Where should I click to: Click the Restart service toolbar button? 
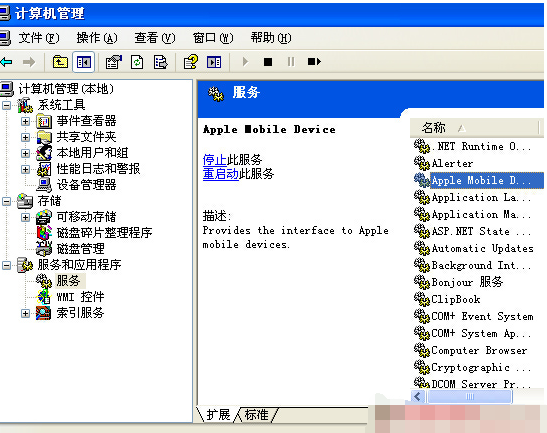tap(314, 62)
